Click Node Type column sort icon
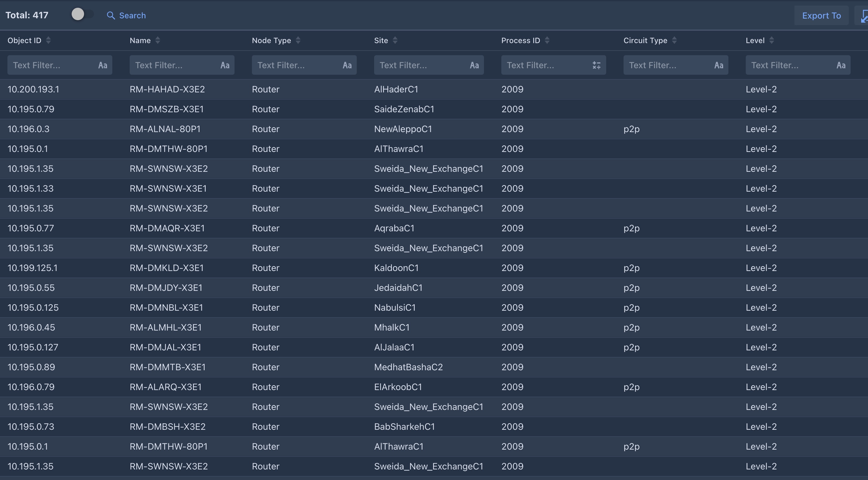The width and height of the screenshot is (868, 480). click(298, 40)
